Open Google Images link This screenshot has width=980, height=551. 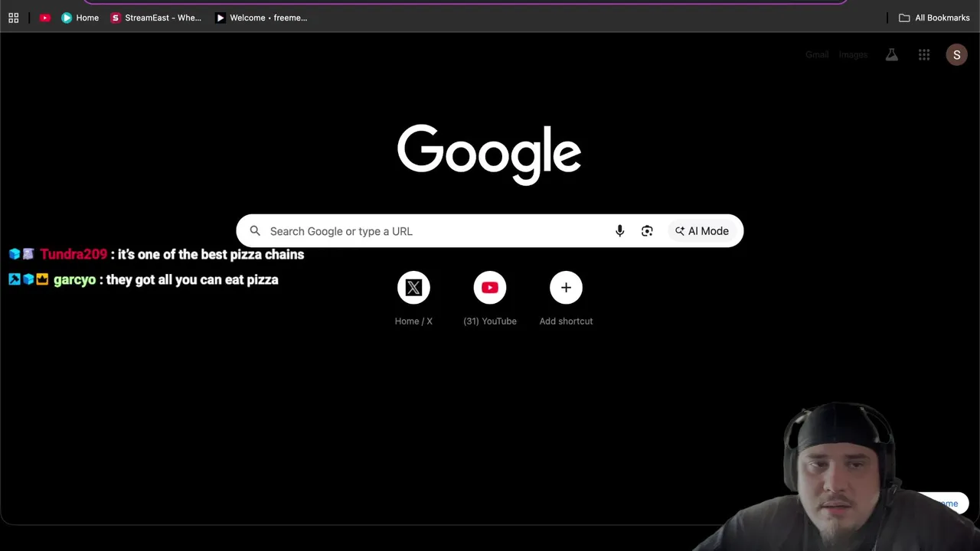tap(853, 55)
